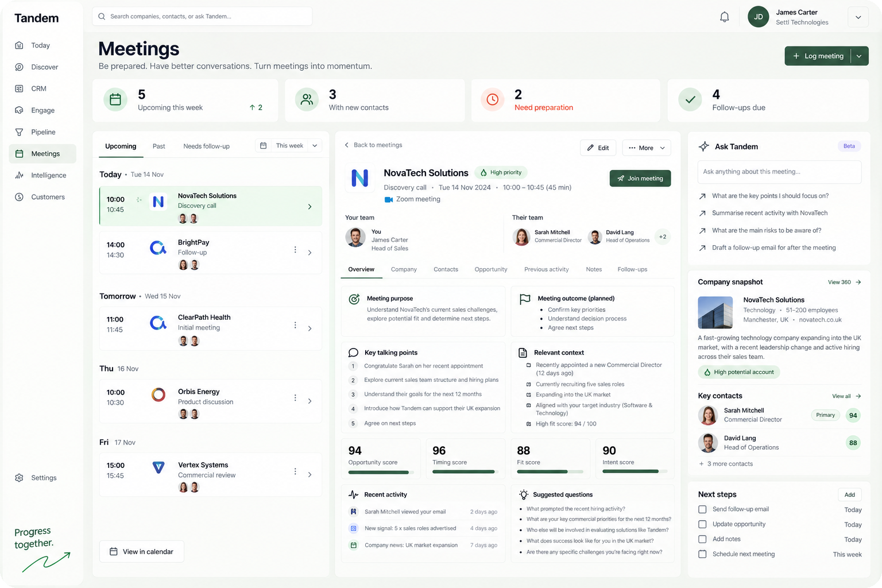Check the Send follow-up email box
The image size is (882, 588).
(x=702, y=509)
